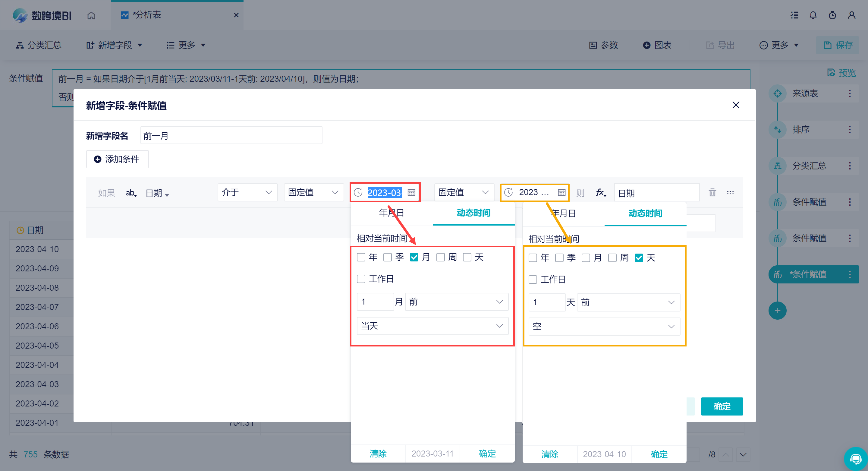
Task: Open the customer service chat icon
Action: coord(855,459)
